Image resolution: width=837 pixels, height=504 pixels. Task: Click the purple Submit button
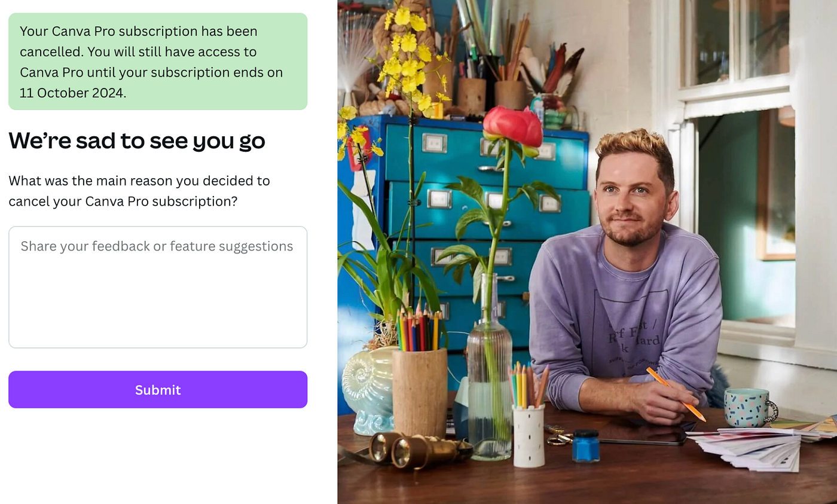[x=158, y=390]
